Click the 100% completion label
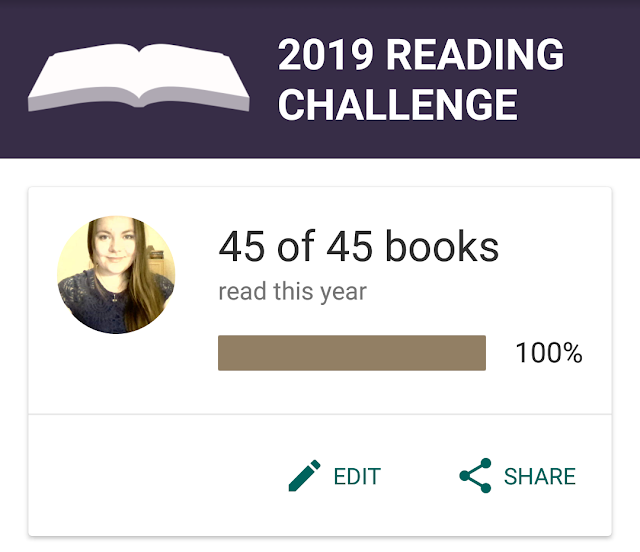Screen dimensions: 640x552 pyautogui.click(x=549, y=353)
